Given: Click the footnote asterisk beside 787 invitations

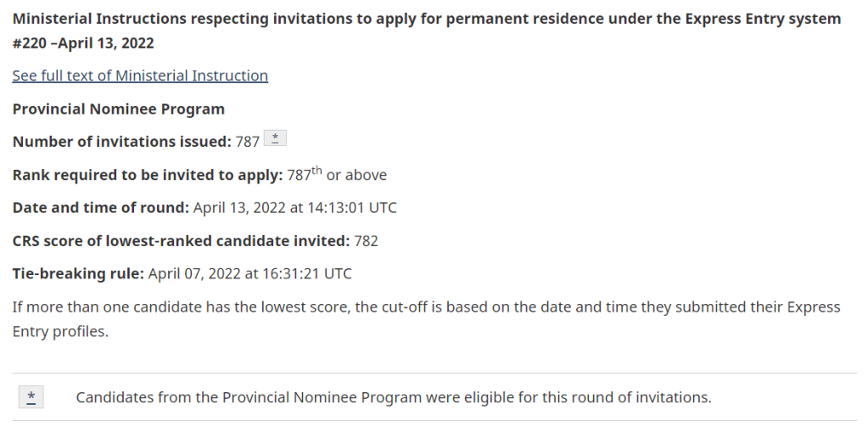Looking at the screenshot, I should click(275, 139).
